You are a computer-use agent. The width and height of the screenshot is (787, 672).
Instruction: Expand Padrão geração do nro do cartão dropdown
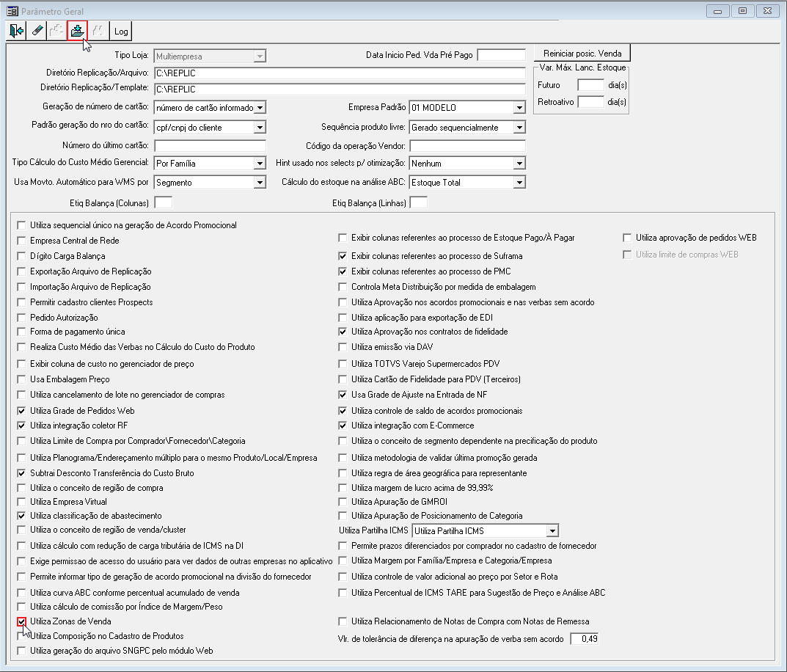(260, 128)
